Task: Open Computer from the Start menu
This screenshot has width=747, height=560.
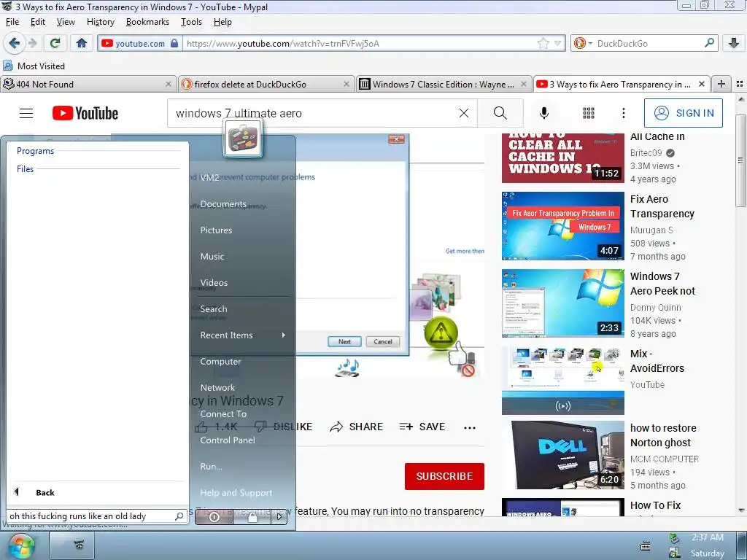Action: (220, 362)
